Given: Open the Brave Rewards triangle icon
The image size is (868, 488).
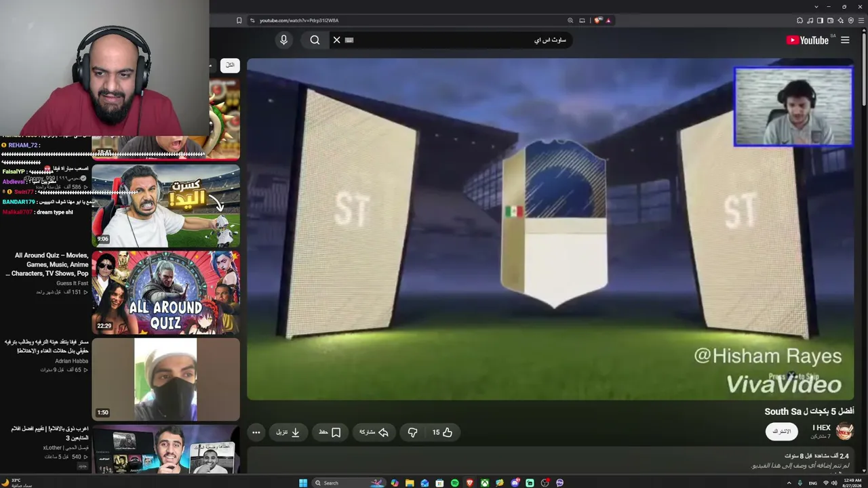Looking at the screenshot, I should (x=608, y=20).
